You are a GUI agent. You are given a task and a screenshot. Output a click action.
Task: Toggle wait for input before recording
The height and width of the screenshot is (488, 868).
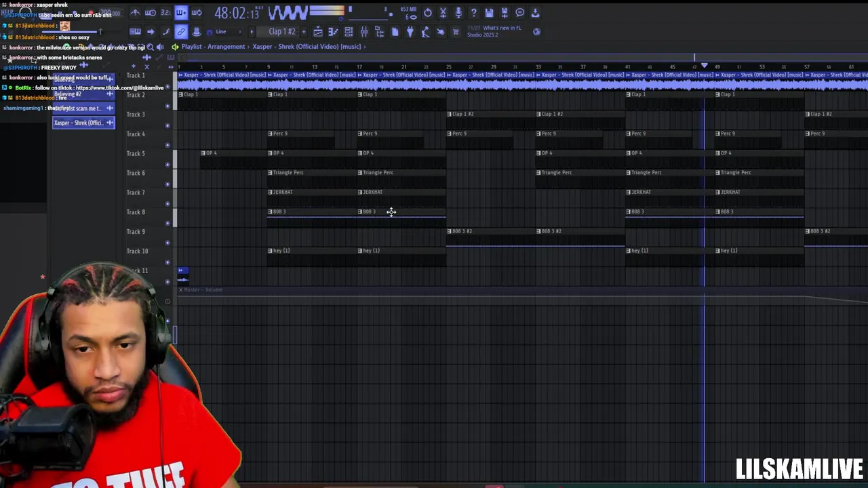[x=151, y=13]
